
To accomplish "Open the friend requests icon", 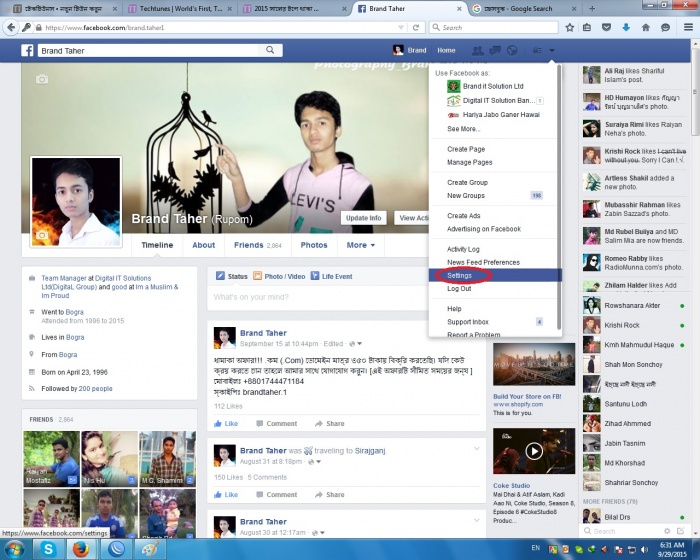I will pos(477,50).
